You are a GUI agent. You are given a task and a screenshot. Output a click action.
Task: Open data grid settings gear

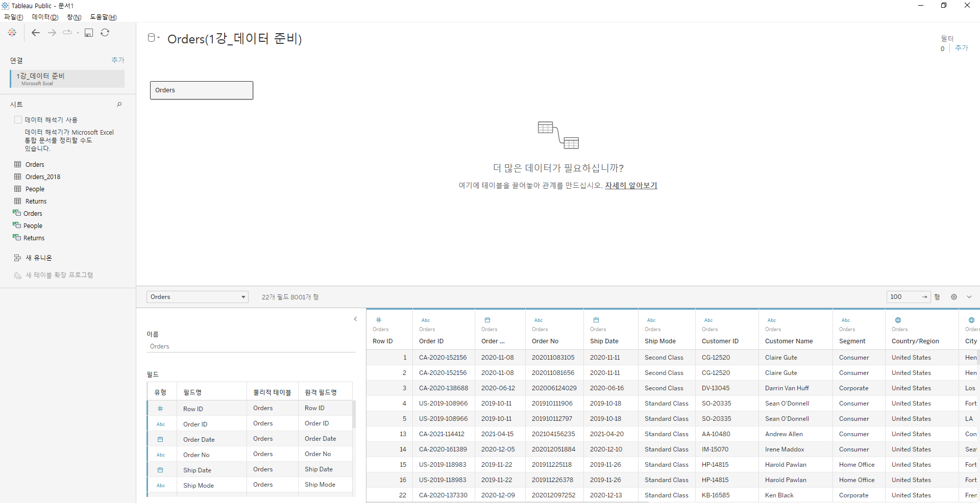pyautogui.click(x=953, y=297)
